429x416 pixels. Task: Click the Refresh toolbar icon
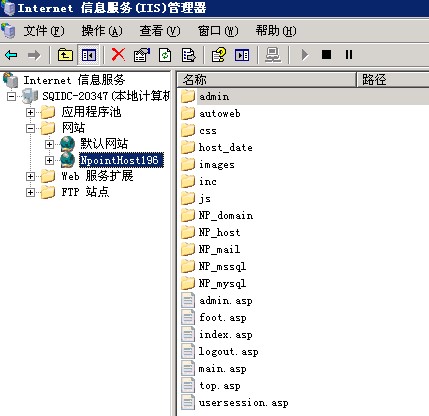click(x=165, y=55)
